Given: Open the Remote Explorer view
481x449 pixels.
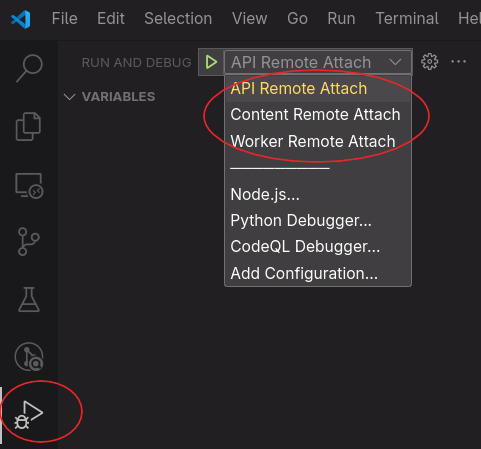Looking at the screenshot, I should click(x=29, y=186).
